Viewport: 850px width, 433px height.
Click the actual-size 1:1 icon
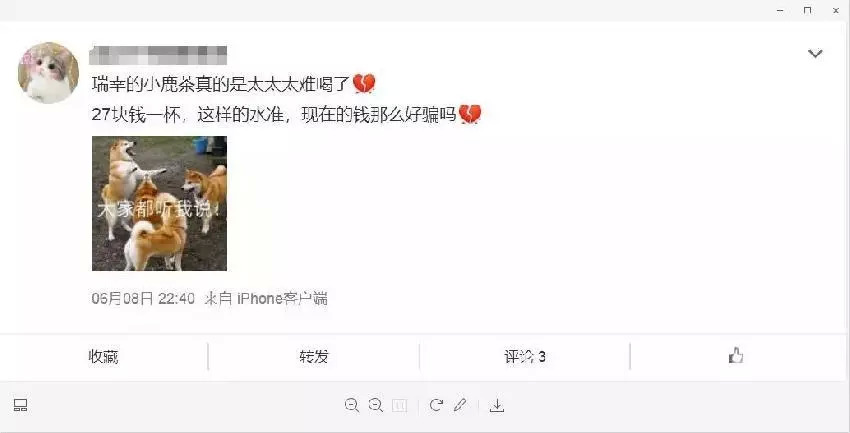[x=400, y=405]
